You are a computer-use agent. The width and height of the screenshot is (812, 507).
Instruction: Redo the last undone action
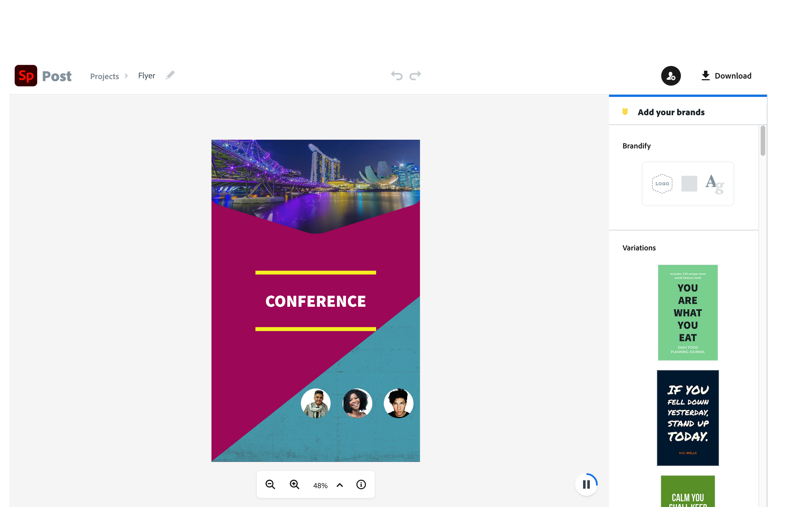(415, 76)
